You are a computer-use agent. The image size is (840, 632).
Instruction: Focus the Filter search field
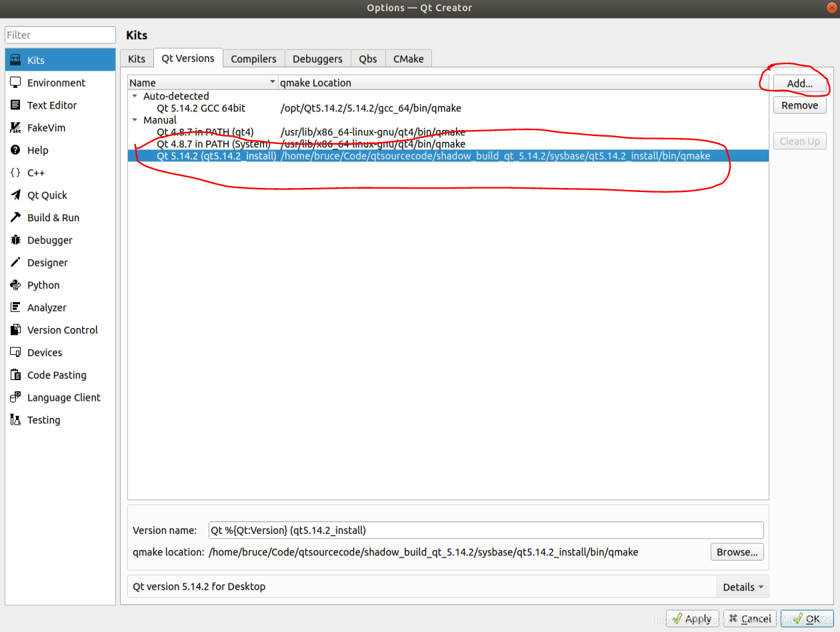click(61, 35)
